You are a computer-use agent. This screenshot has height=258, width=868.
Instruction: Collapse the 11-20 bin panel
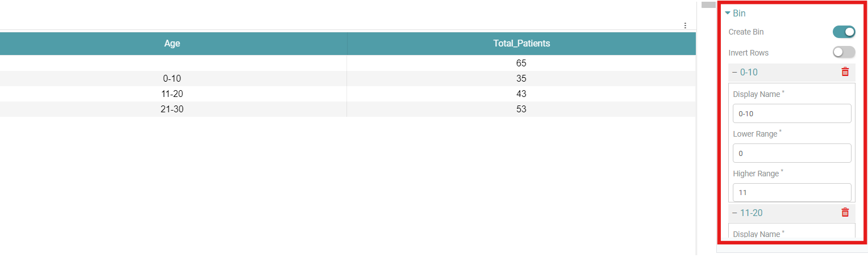click(735, 213)
